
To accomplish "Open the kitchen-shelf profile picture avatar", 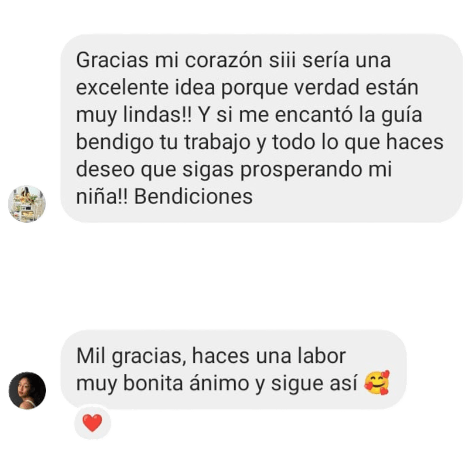I will (x=27, y=204).
